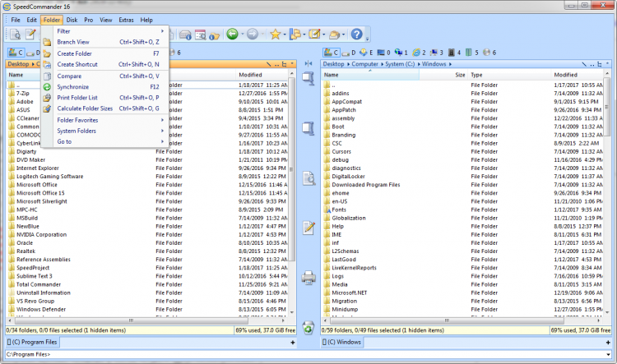
Task: Click the View file toolbar icon
Action: (x=15, y=35)
